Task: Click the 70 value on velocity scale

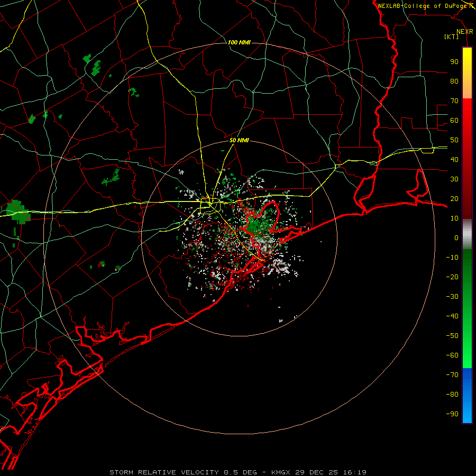Action: click(x=454, y=101)
